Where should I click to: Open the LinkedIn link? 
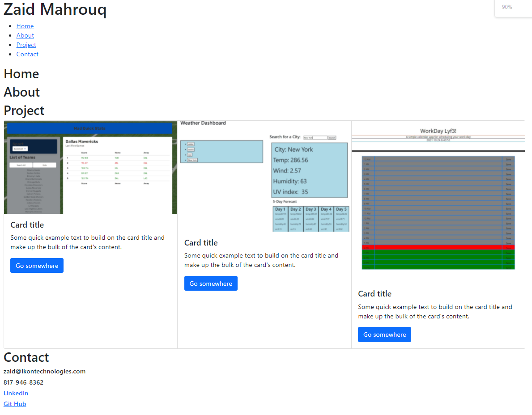[16, 393]
